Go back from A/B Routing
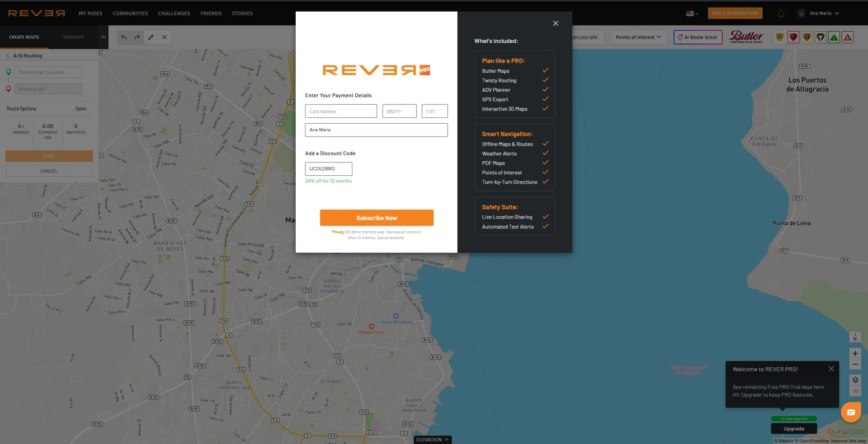This screenshot has height=444, width=868. point(8,56)
